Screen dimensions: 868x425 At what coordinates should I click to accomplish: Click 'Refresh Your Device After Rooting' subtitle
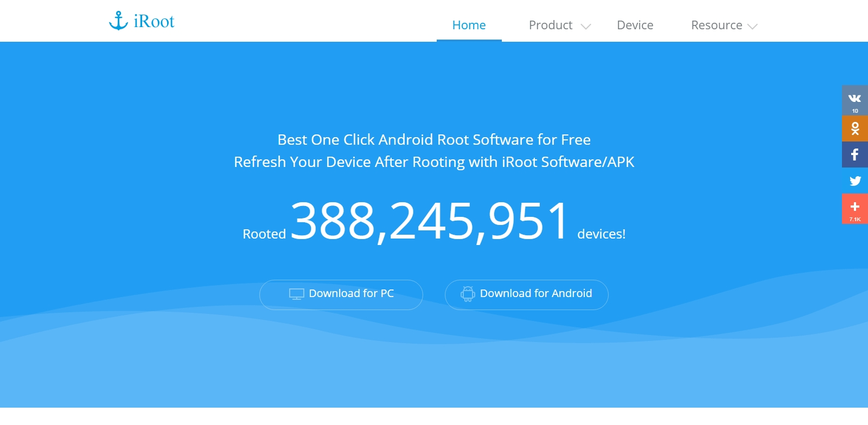[434, 162]
